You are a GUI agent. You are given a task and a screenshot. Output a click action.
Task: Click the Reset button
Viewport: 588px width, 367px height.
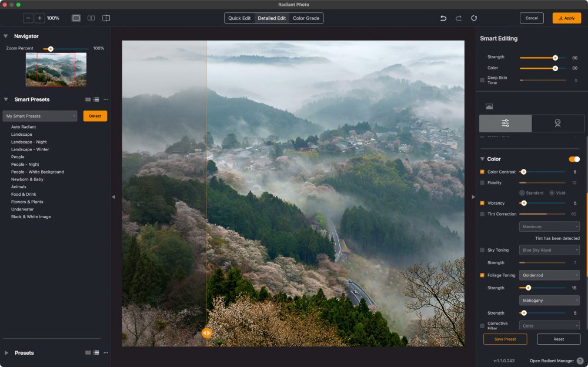559,339
